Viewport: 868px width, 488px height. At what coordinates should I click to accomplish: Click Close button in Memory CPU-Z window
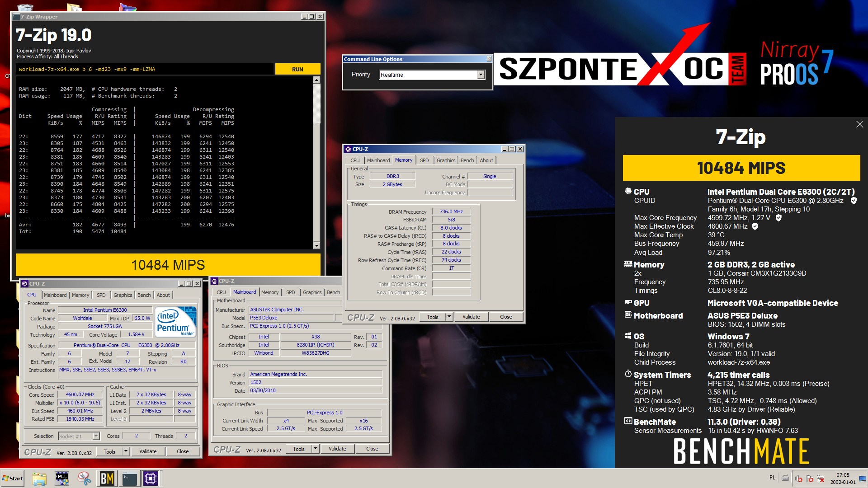[506, 317]
